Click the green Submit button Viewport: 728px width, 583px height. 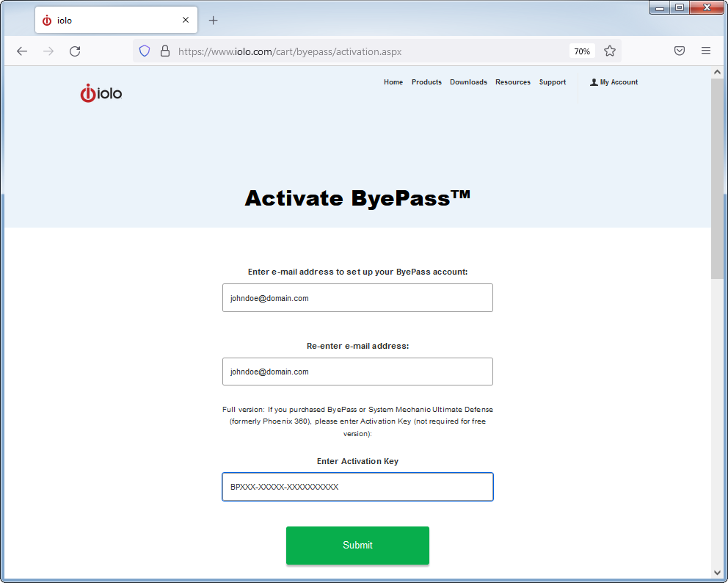[x=357, y=546]
